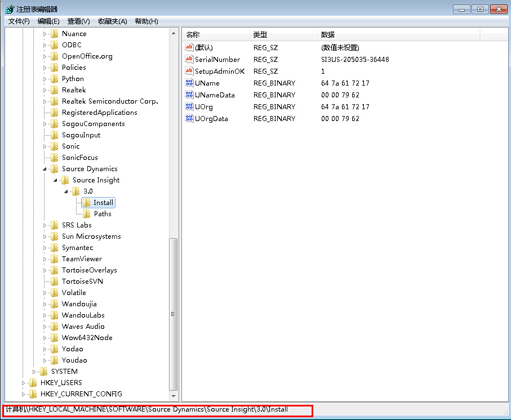The image size is (511, 420).
Task: Click the (数值未设置) data cell
Action: pos(340,47)
